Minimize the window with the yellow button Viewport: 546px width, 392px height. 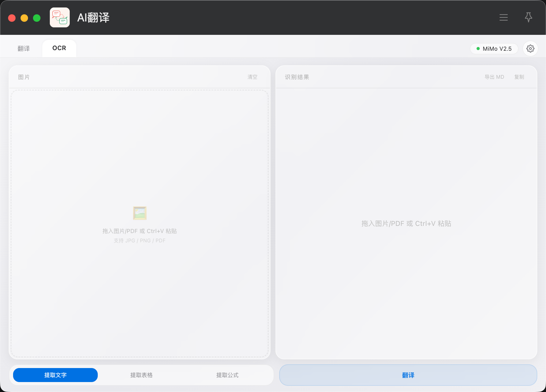click(24, 18)
